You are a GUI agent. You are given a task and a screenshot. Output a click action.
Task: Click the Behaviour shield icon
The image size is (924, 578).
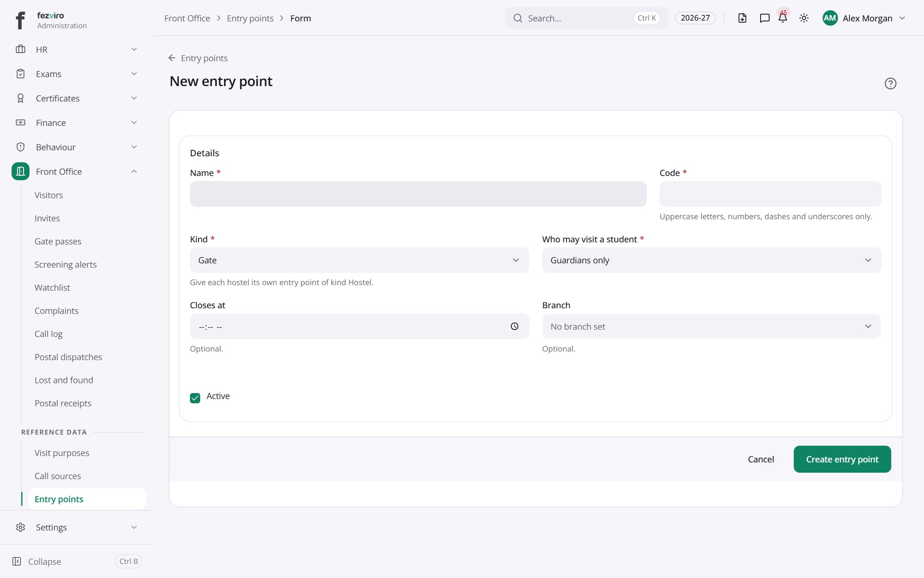[x=21, y=147]
